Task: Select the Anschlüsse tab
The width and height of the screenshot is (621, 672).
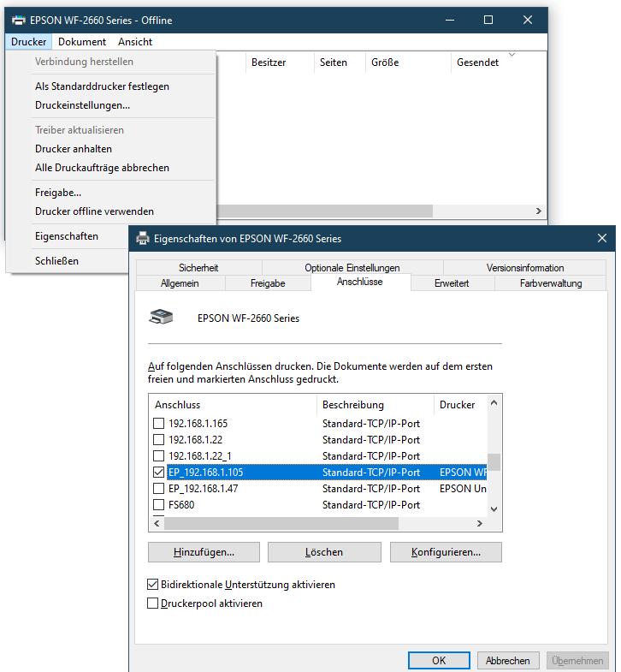Action: click(360, 282)
